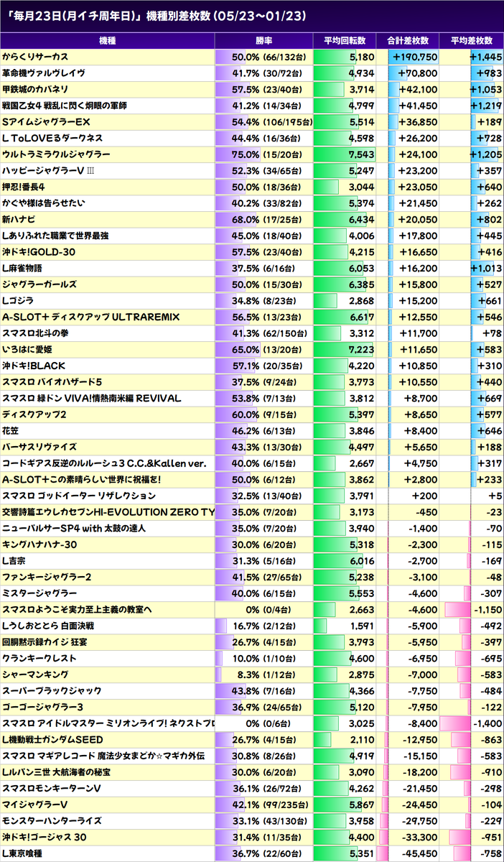Click the 7,223 average spins value
Screen dimensions: 504x862
(361, 350)
